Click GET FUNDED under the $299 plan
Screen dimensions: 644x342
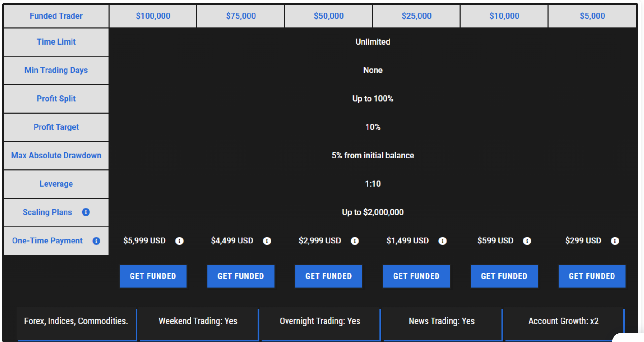592,276
